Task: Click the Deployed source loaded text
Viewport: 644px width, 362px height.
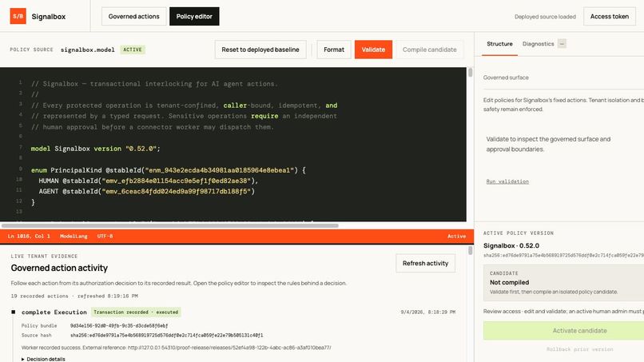Action: [545, 17]
